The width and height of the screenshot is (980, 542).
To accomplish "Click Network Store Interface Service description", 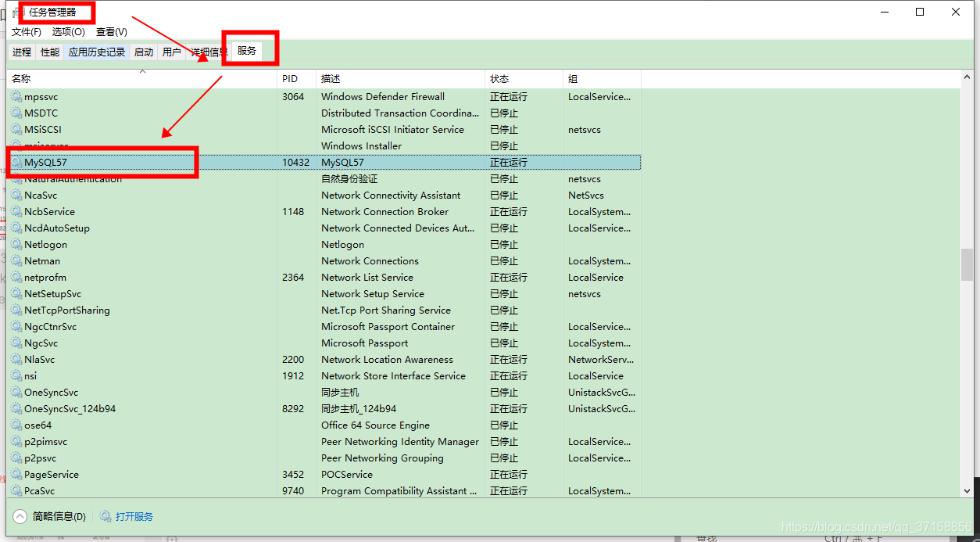I will click(x=393, y=376).
